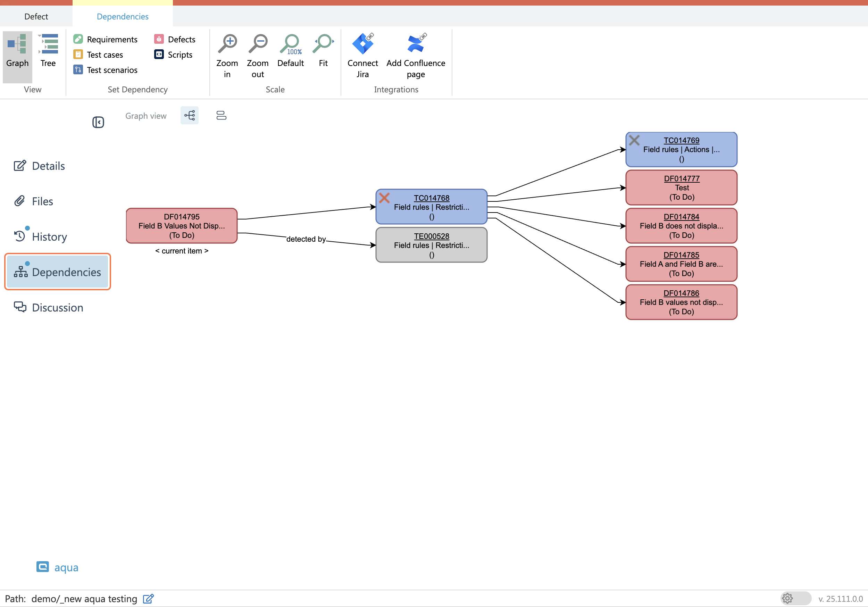Click Add Confluence page icon

(416, 44)
